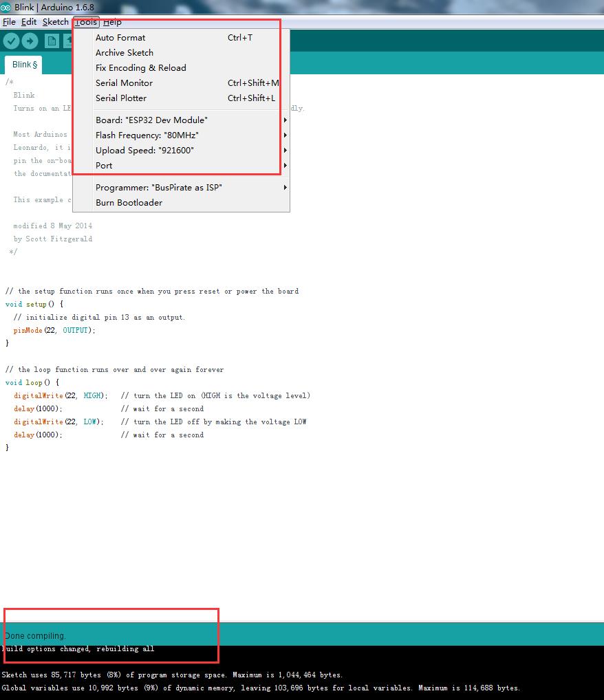Click first "delay(1000);" after digitalWrite HIGH

coord(38,409)
